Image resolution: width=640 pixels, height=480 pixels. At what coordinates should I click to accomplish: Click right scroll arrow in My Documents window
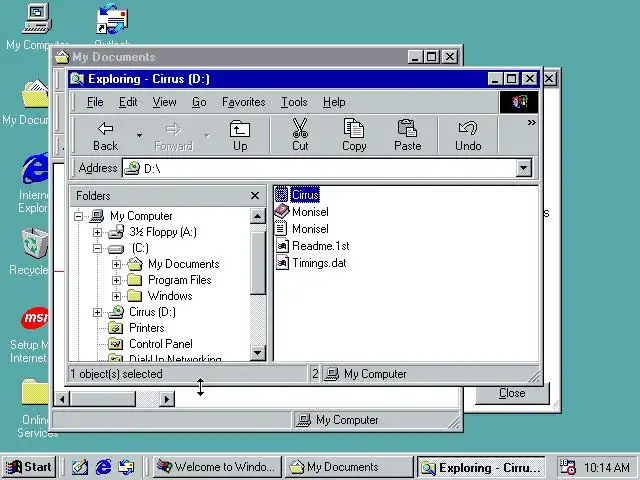pos(167,399)
